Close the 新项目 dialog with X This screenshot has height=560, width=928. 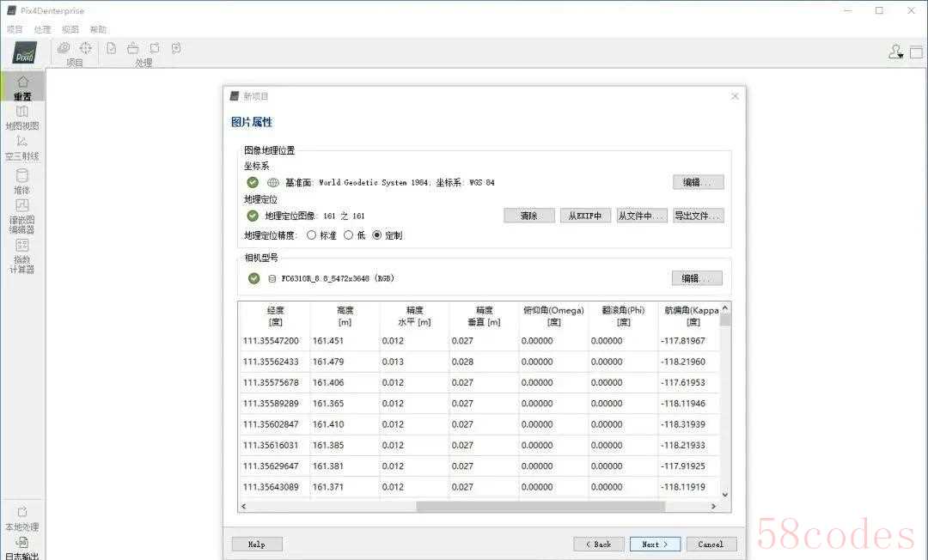click(x=735, y=96)
